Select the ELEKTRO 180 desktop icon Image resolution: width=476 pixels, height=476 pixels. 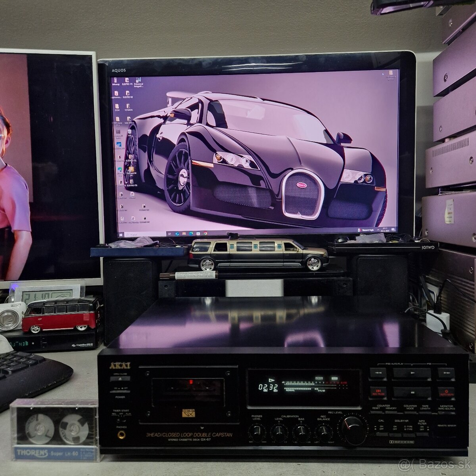[128, 94]
